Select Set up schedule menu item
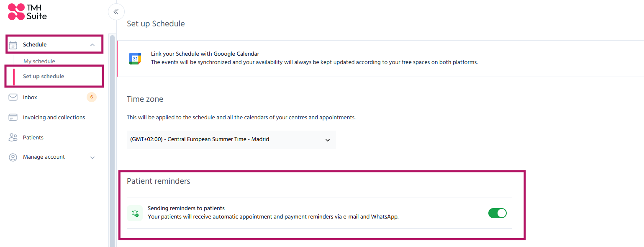The width and height of the screenshot is (644, 247). tap(44, 76)
